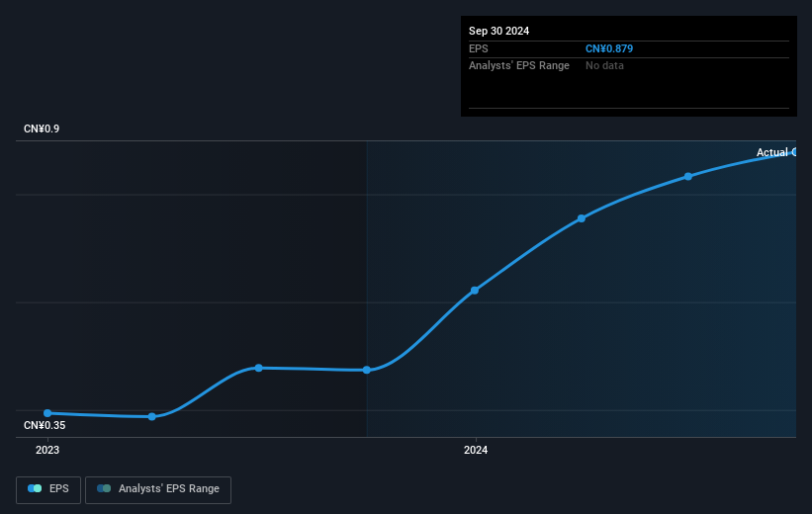
Task: Click the CN¥0.35 y-axis label
Action: coord(45,425)
